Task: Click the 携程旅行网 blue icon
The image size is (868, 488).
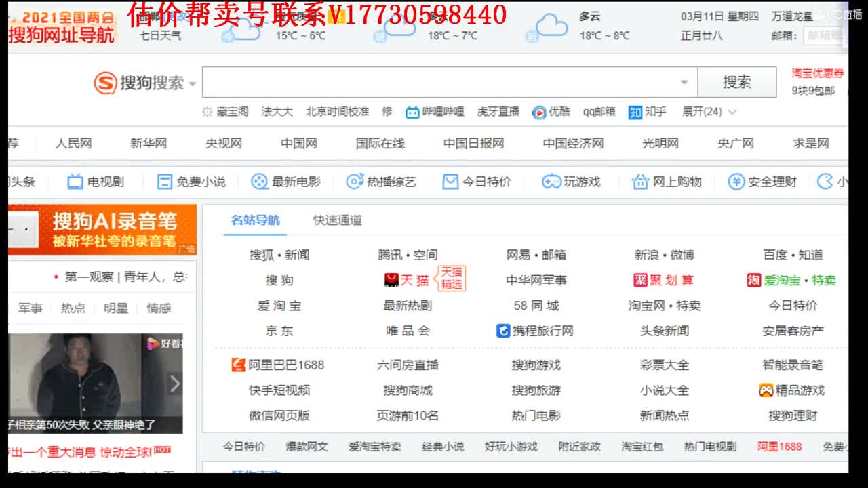Action: (503, 331)
